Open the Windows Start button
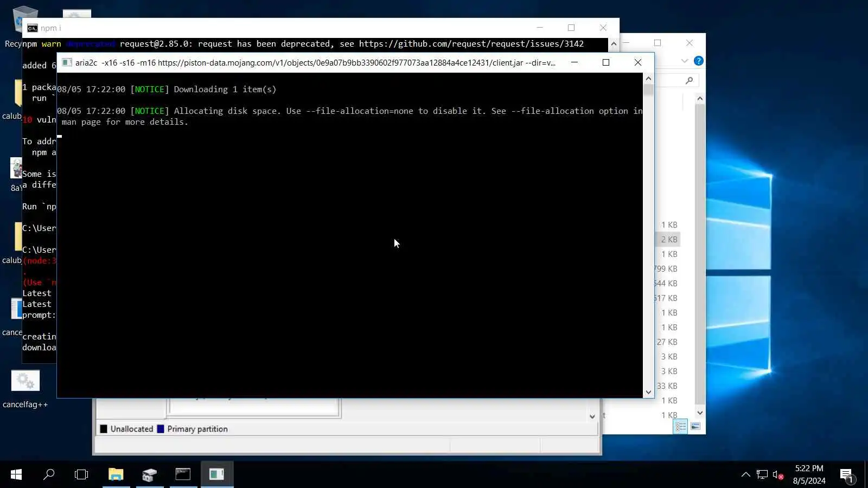868x488 pixels. pyautogui.click(x=16, y=474)
